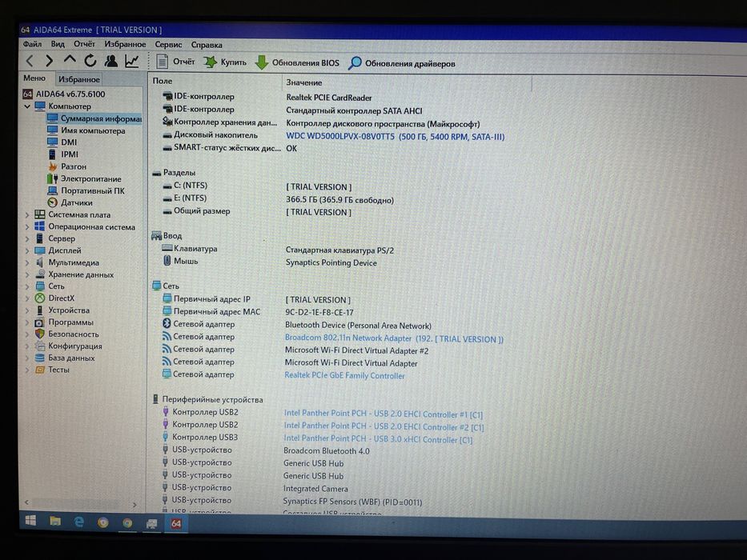Go back with the left arrow icon
The height and width of the screenshot is (560, 747).
[x=30, y=61]
